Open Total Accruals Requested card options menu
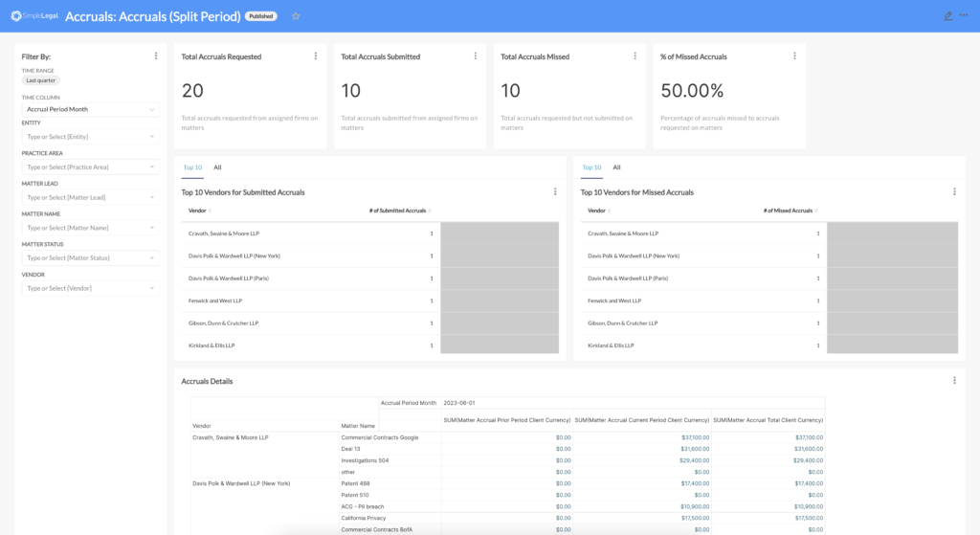Screen dimensions: 980x535 tap(316, 56)
